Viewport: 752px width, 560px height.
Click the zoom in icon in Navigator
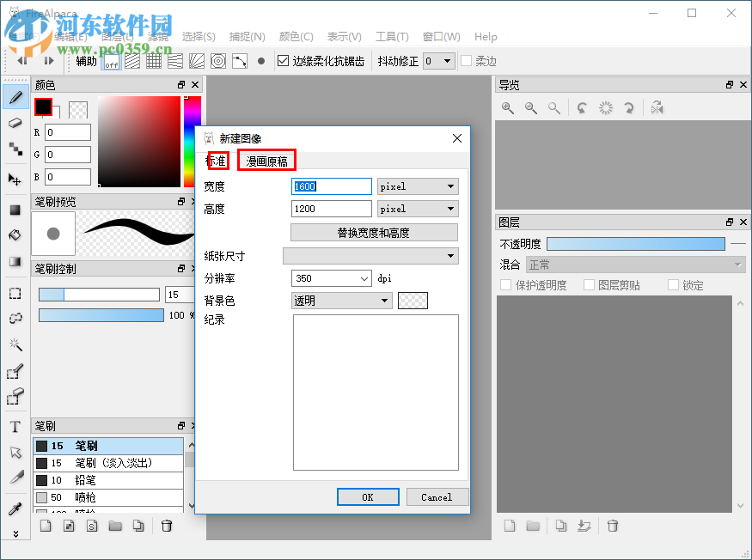[508, 108]
